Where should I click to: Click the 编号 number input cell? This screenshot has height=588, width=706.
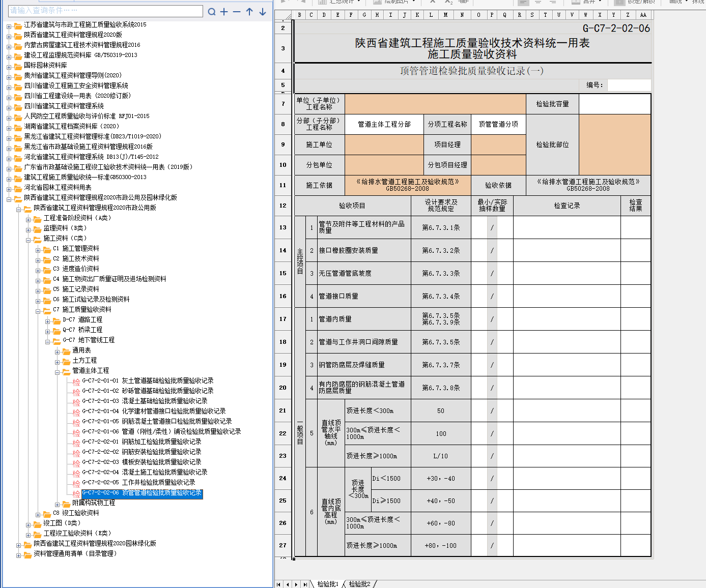point(629,85)
